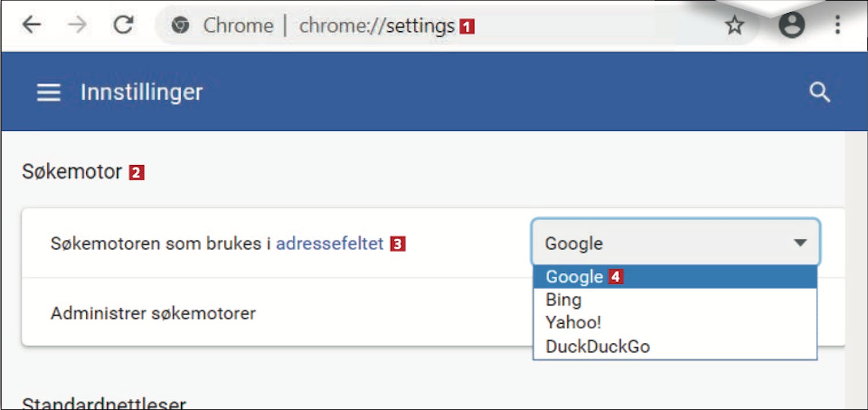Pick Yahoo! from the list
Screen dimensions: 868x410
point(573,323)
